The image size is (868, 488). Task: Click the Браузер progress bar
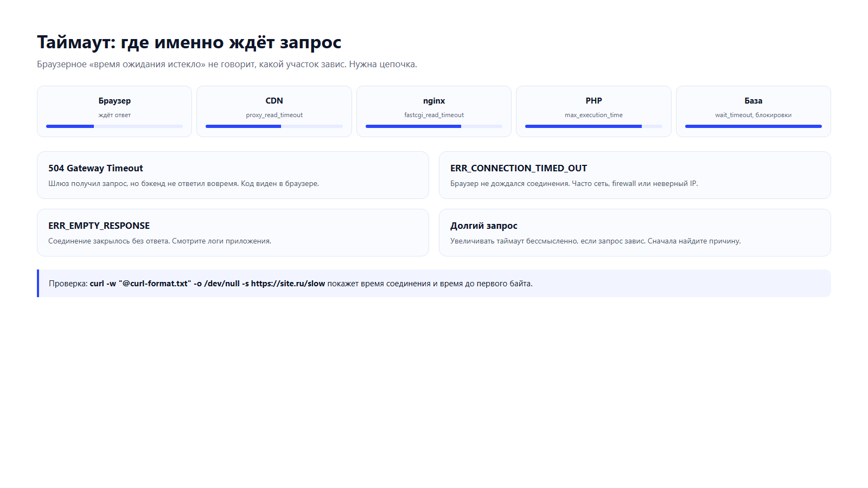click(x=114, y=126)
